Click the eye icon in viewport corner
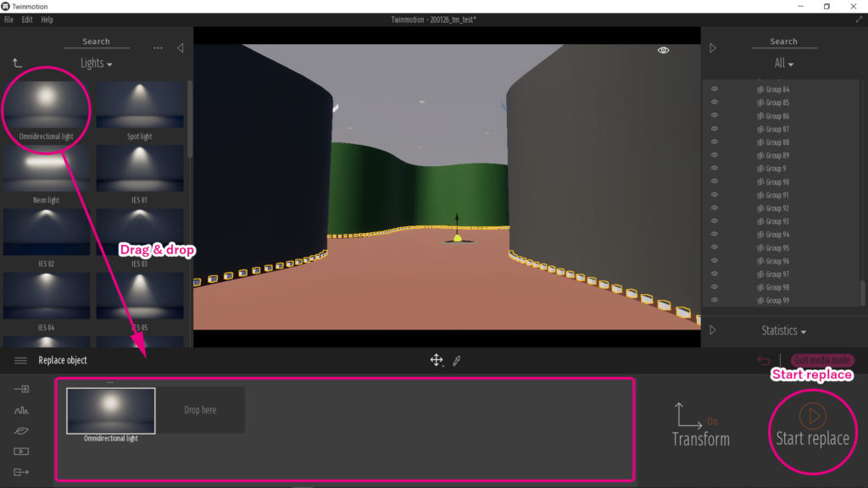Viewport: 868px width, 488px height. click(662, 51)
